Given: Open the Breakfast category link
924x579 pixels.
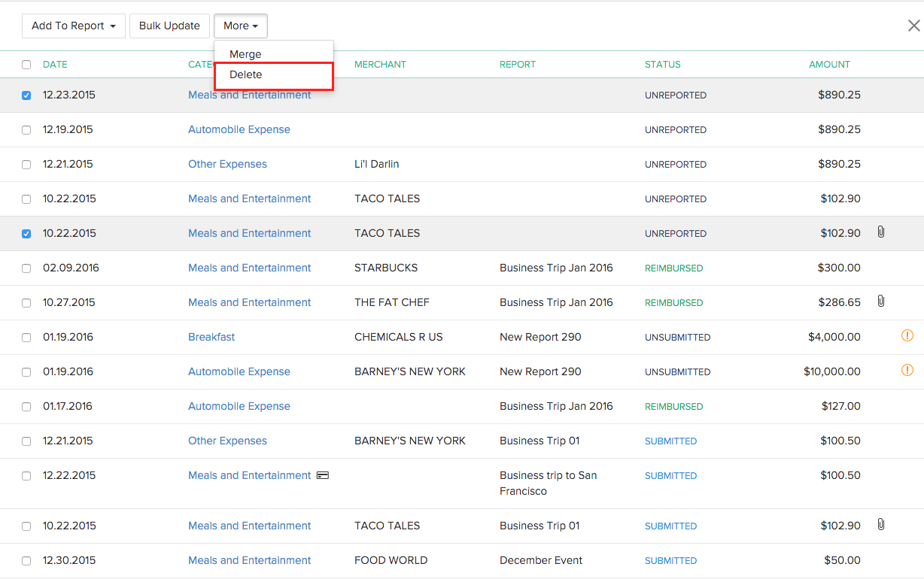Looking at the screenshot, I should coord(211,337).
